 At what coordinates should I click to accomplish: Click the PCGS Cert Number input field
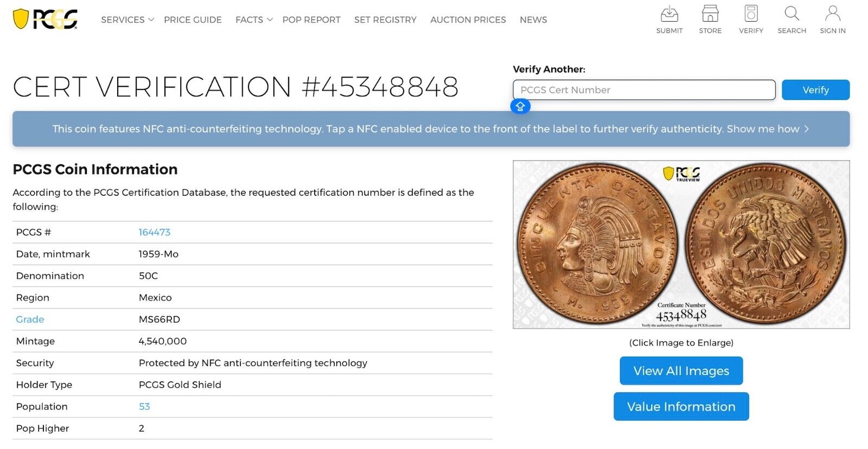pyautogui.click(x=644, y=90)
